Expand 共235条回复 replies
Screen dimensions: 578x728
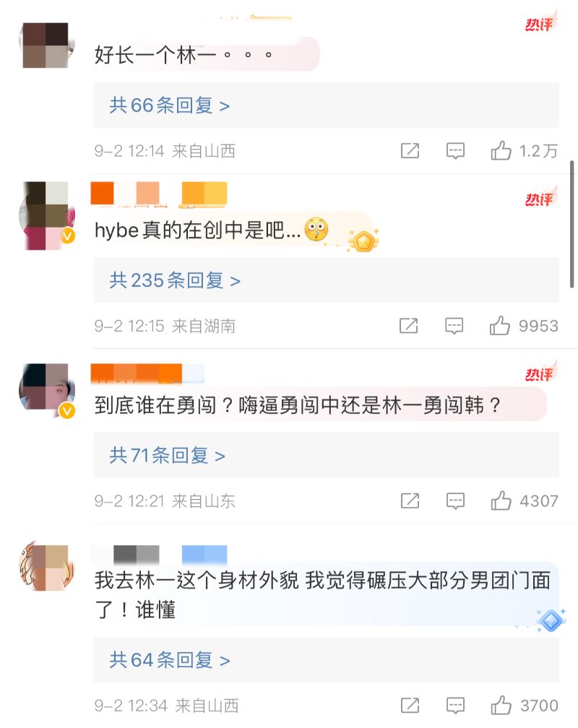pyautogui.click(x=175, y=280)
